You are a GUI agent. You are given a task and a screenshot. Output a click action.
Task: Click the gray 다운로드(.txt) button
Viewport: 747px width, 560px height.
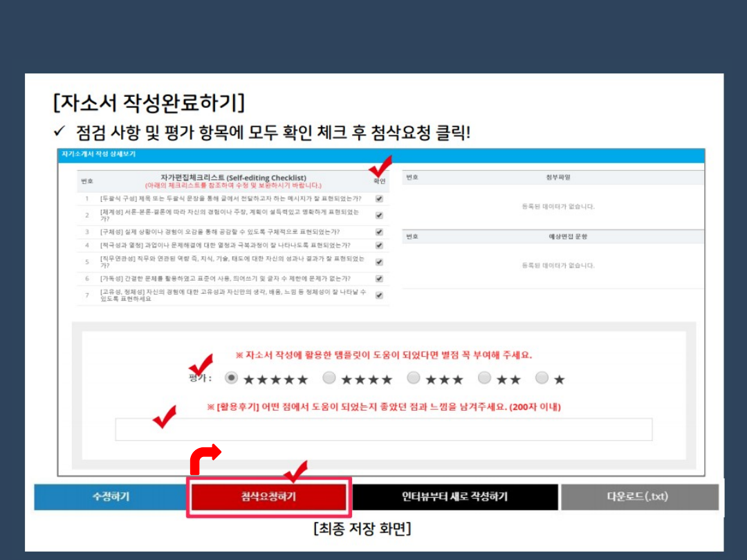pos(639,497)
